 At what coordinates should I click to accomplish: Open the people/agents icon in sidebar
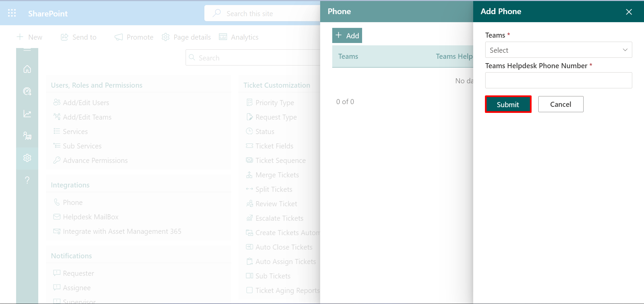[x=27, y=136]
